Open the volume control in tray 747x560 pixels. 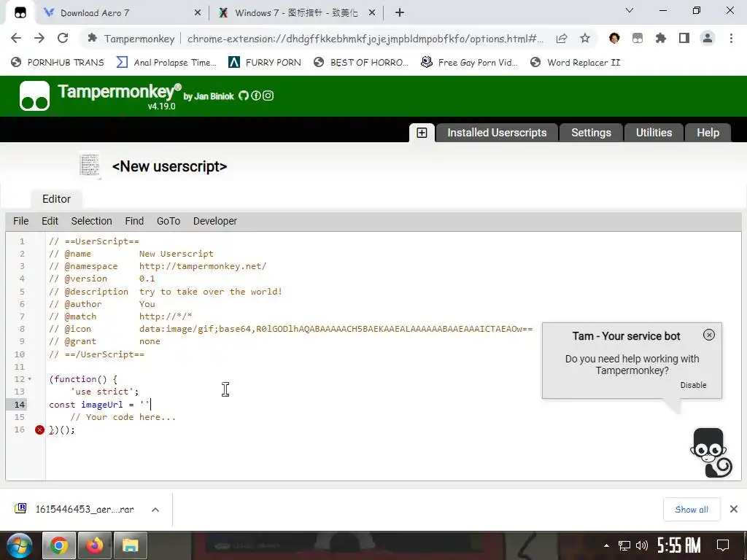coord(642,545)
